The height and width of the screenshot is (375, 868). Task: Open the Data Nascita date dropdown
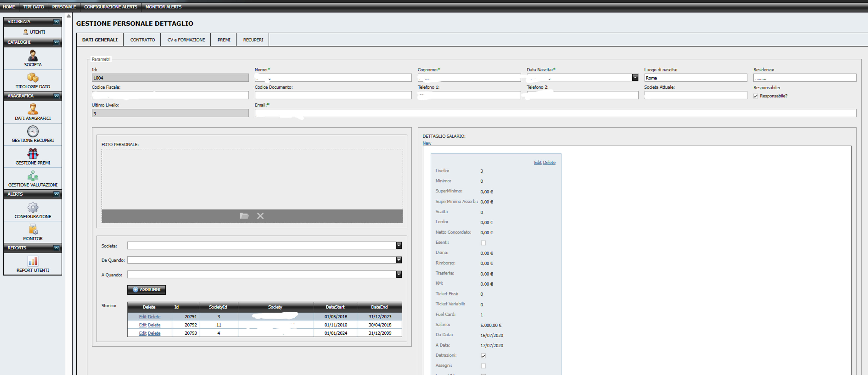(x=635, y=78)
